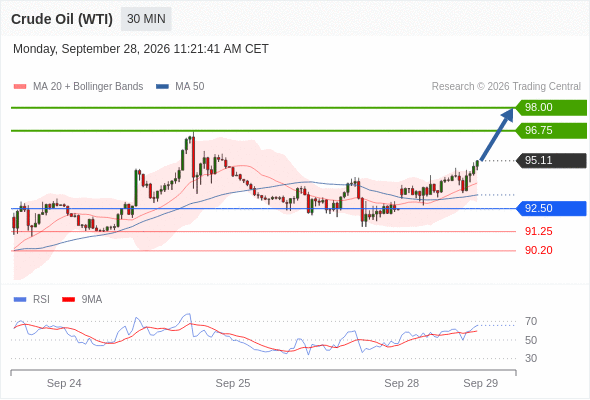Select the 98.00 resistance price label

tap(551, 108)
